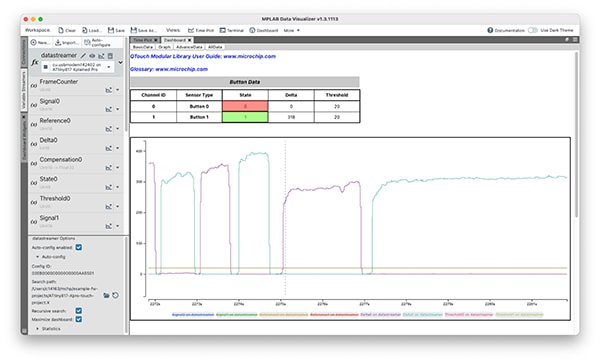Plot Threshold0 using its graph icon
Viewport: 600px width, 362px height.
point(109,207)
